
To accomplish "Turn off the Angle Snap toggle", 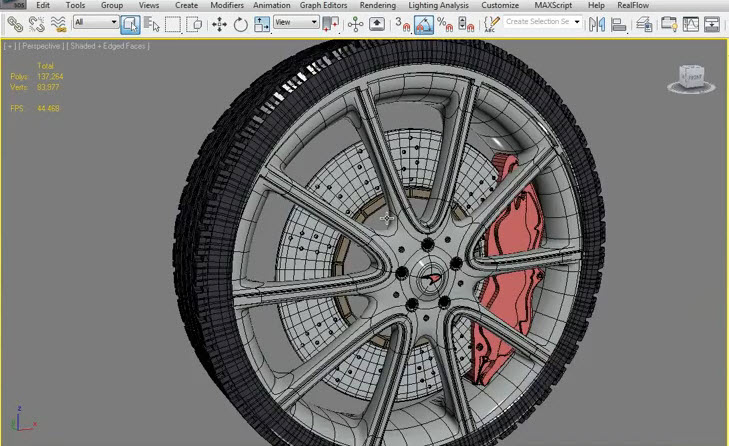I will (x=424, y=24).
